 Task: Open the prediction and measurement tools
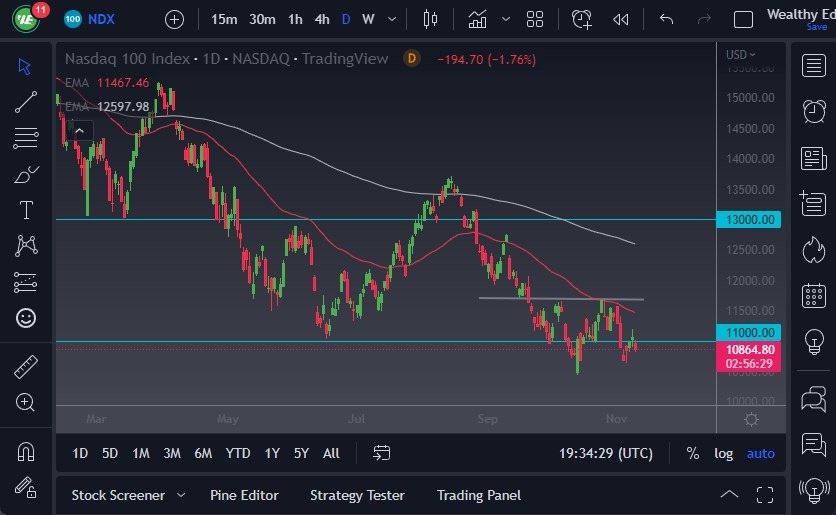coord(26,283)
